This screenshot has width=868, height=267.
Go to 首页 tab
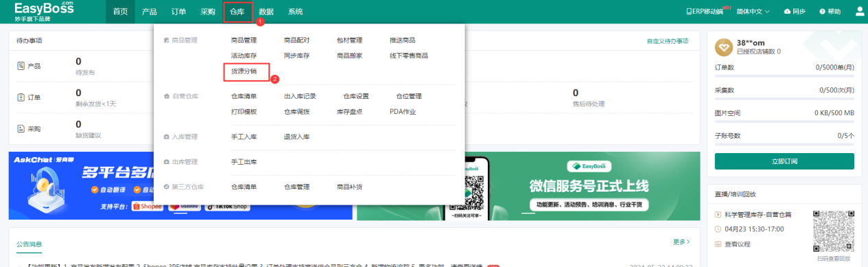[x=120, y=12]
